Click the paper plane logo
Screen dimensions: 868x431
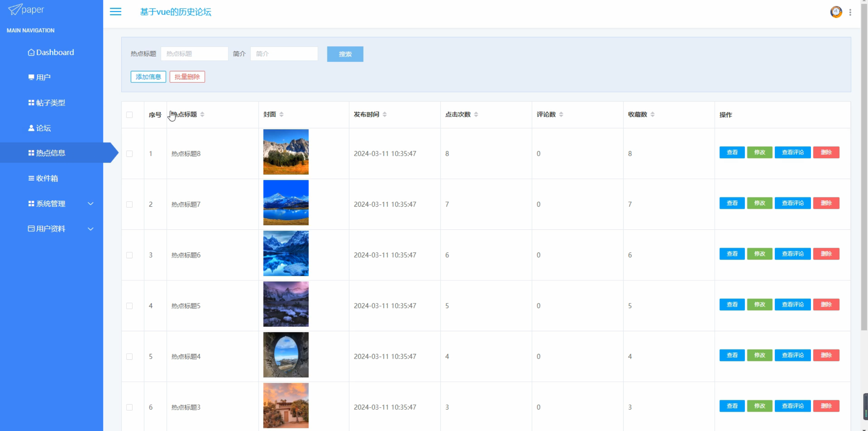[x=15, y=10]
